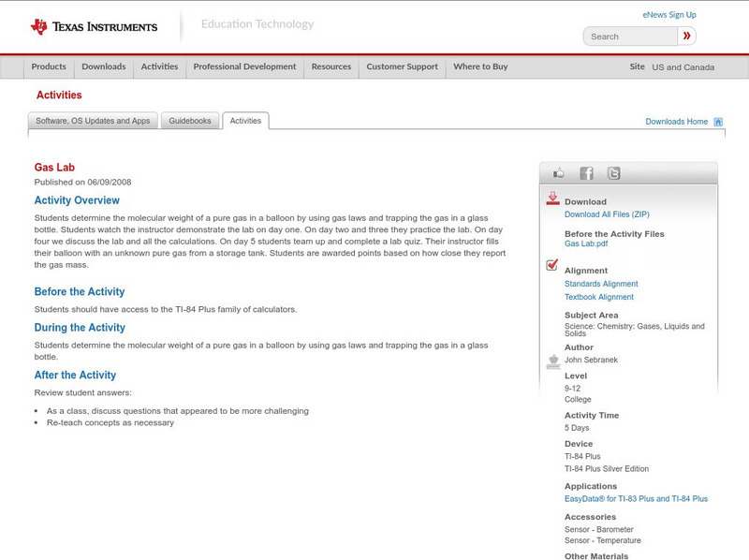This screenshot has width=749, height=560.
Task: Click the Texas Instruments logo
Action: 95,27
